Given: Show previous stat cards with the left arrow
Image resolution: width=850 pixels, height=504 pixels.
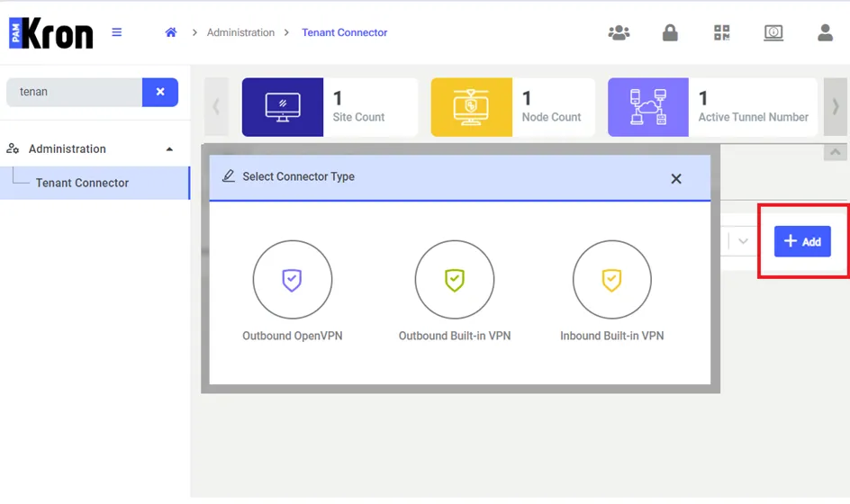Looking at the screenshot, I should (x=216, y=107).
